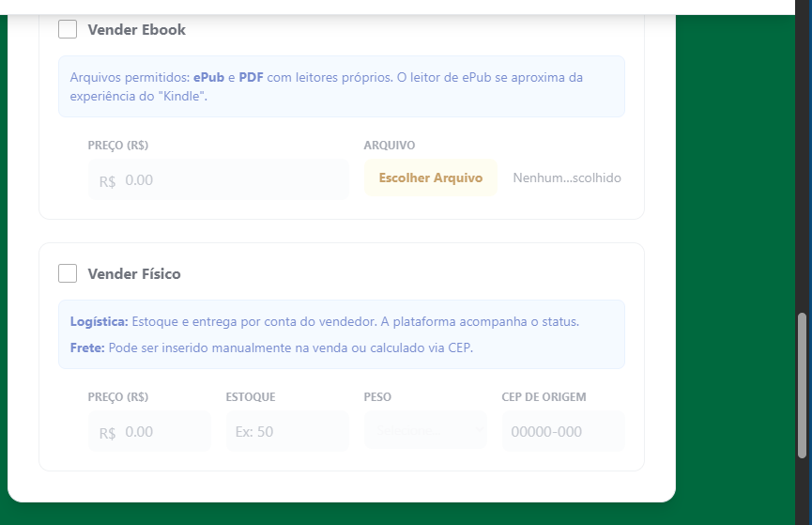Tick the Vender Físico checkbox

coord(68,273)
